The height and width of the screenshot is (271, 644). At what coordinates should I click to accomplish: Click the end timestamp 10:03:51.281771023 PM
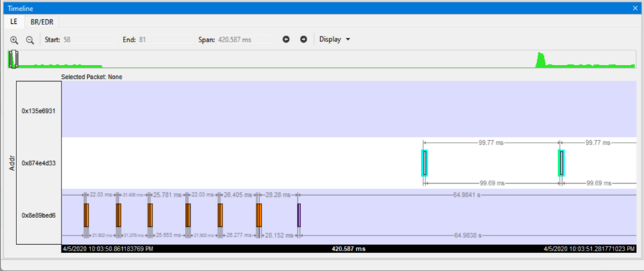(x=589, y=249)
